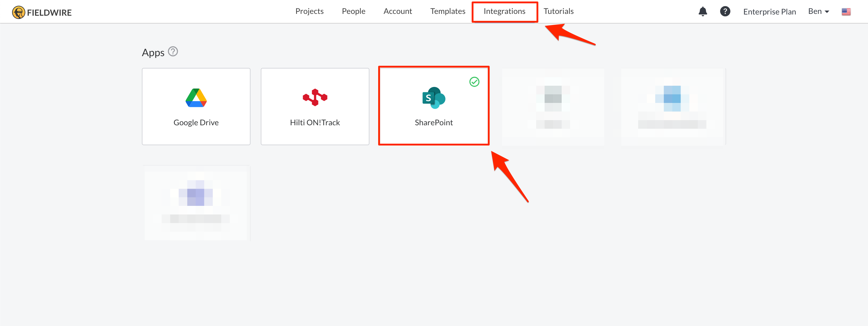Click the Apps help info icon
This screenshot has height=326, width=868.
click(x=173, y=52)
